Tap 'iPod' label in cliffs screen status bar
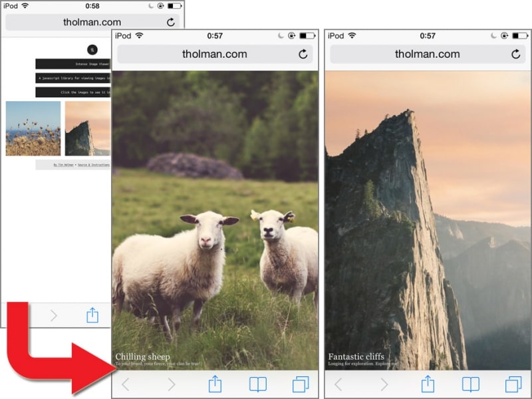 336,36
